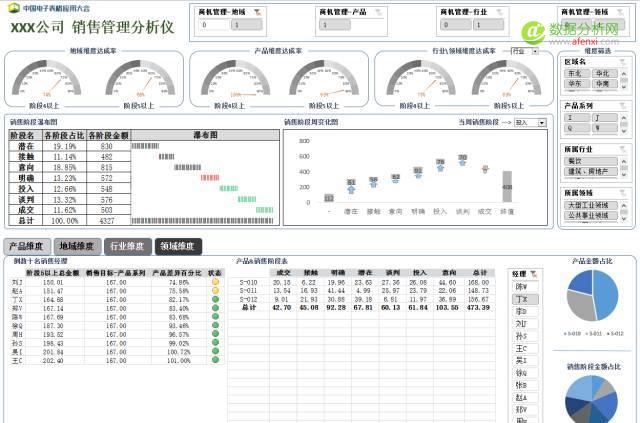Image resolution: width=640 pixels, height=423 pixels.
Task: Toggle 华南 in 区域名 slicer
Action: [605, 84]
